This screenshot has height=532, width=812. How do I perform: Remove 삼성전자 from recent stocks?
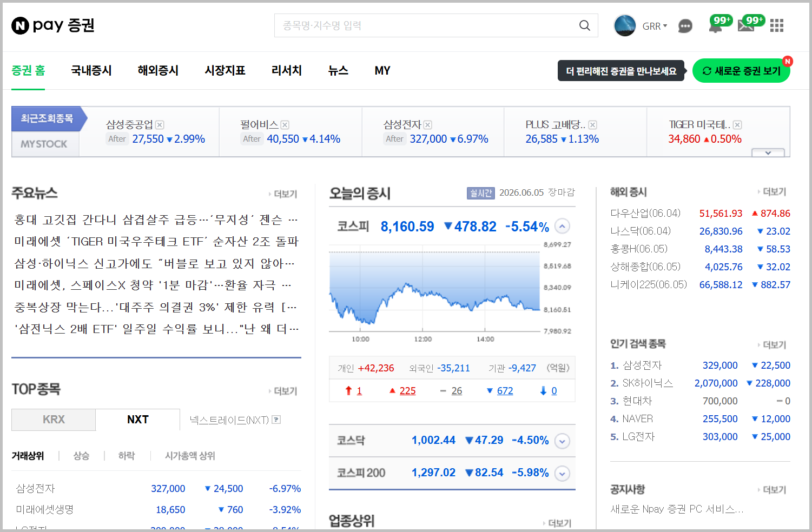(428, 125)
